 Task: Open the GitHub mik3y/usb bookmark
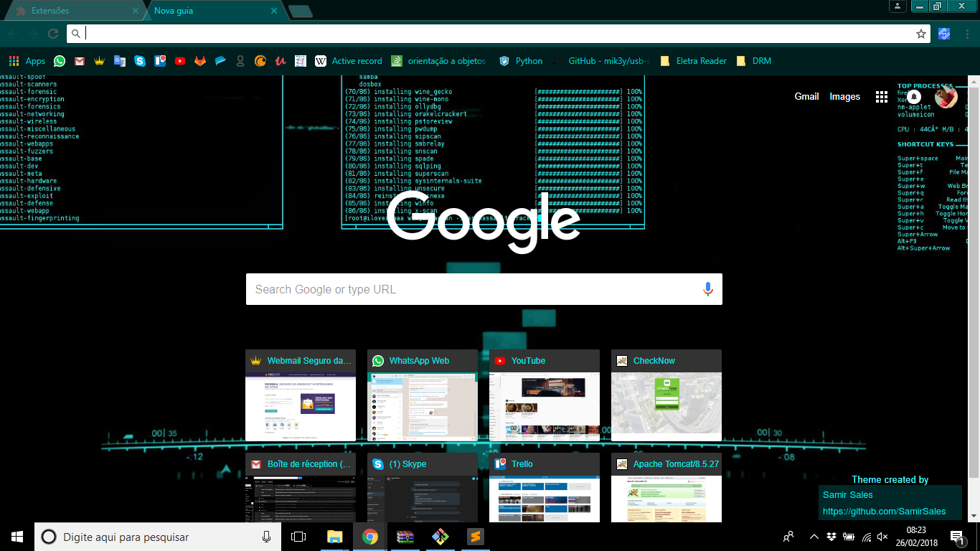600,61
